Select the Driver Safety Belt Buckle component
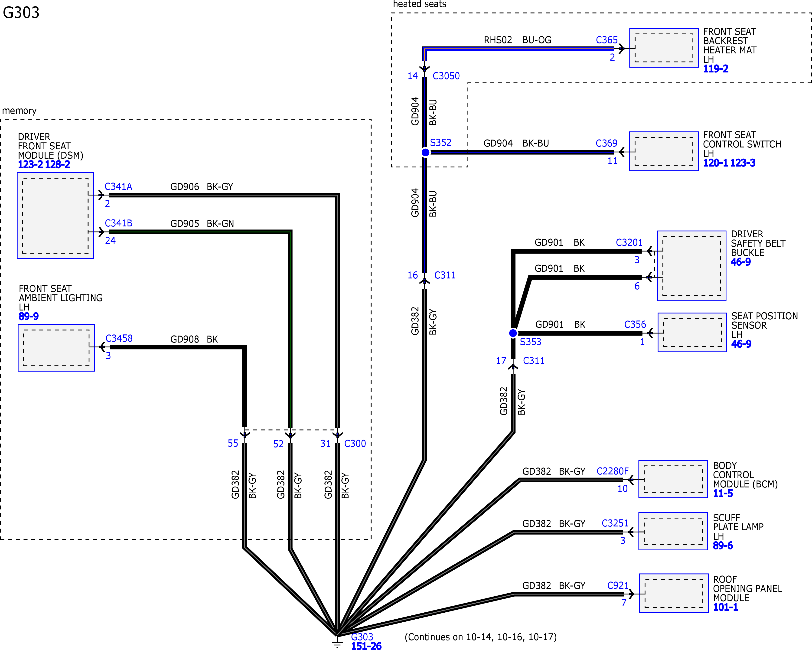This screenshot has height=650, width=812. (691, 265)
